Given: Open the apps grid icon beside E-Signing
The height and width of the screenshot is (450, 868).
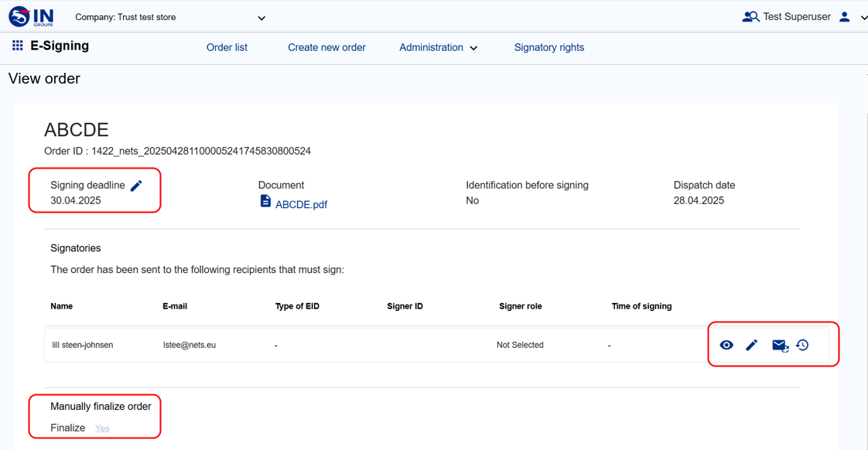Looking at the screenshot, I should click(x=17, y=46).
